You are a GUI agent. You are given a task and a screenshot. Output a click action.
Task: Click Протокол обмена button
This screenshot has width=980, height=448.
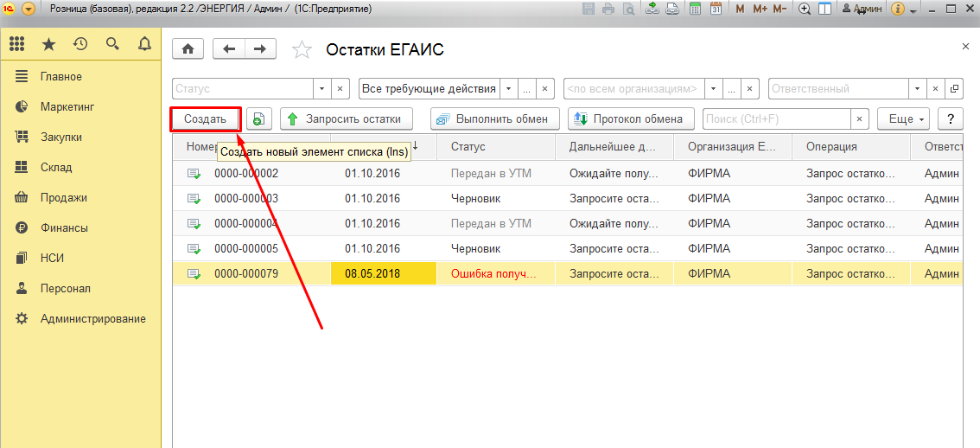point(632,118)
